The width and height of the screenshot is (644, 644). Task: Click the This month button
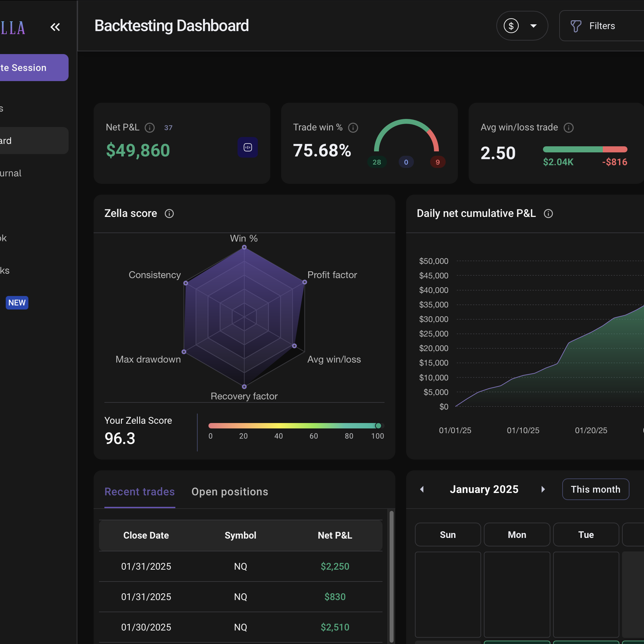pyautogui.click(x=595, y=489)
